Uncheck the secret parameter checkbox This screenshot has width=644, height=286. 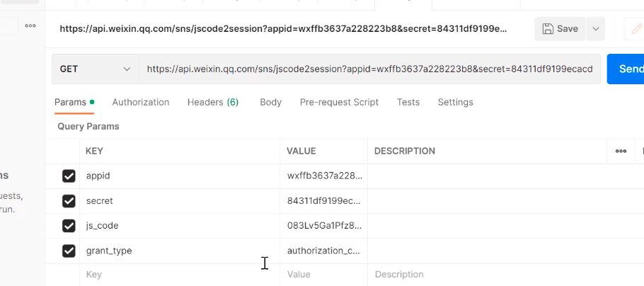69,201
